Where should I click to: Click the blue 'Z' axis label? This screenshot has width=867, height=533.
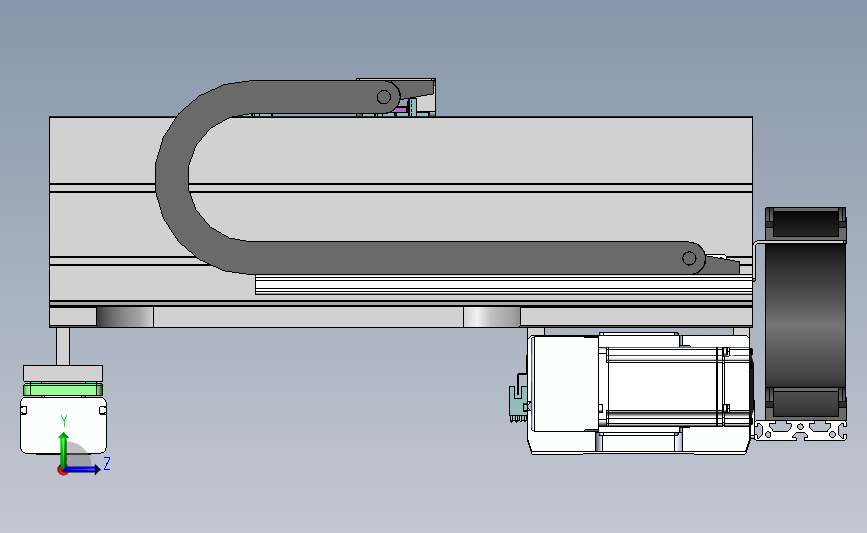[x=107, y=463]
